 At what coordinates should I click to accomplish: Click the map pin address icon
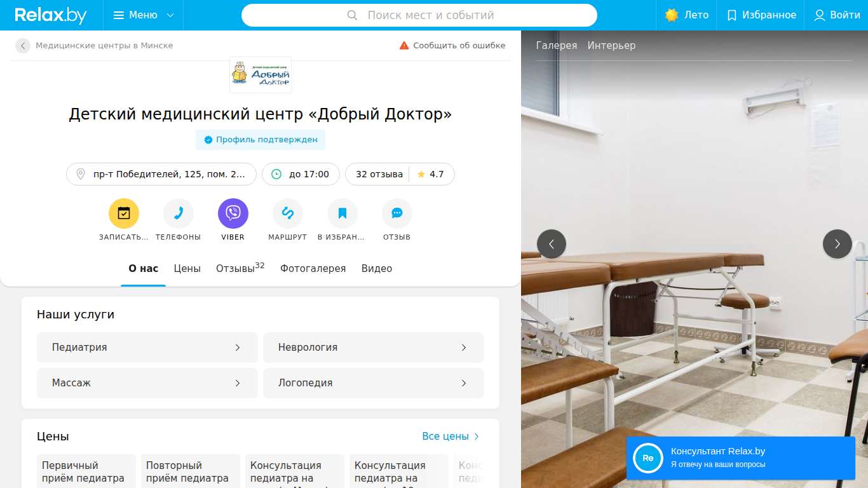[x=81, y=174]
